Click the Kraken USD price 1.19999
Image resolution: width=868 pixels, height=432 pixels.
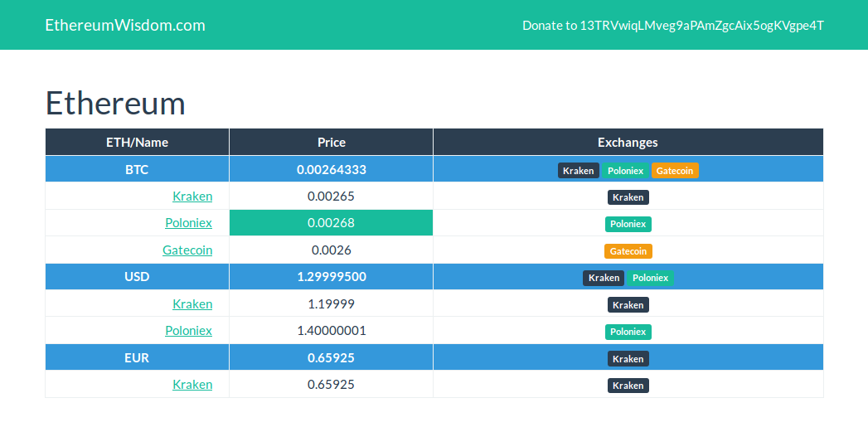coord(331,303)
